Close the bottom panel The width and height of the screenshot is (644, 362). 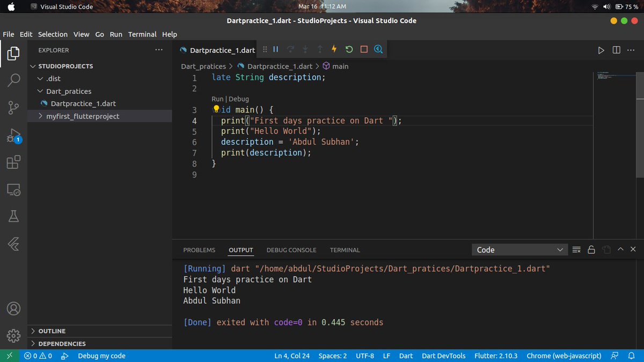click(x=633, y=249)
